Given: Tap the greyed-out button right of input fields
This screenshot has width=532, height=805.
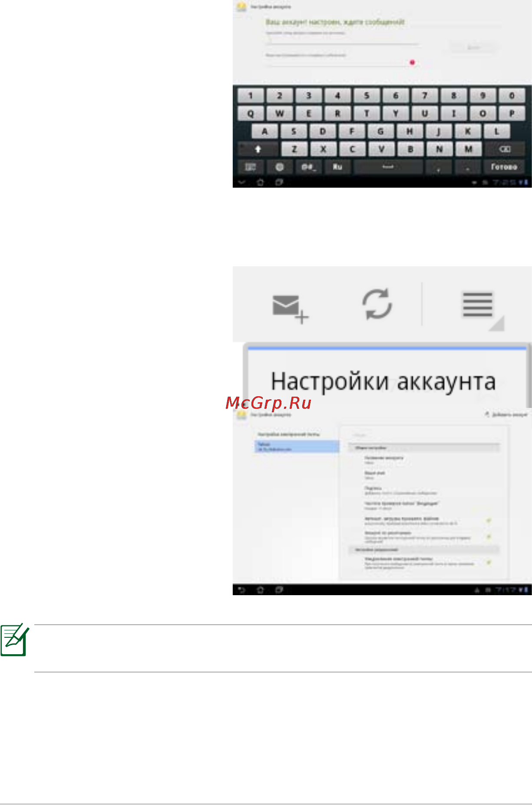Looking at the screenshot, I should point(473,47).
